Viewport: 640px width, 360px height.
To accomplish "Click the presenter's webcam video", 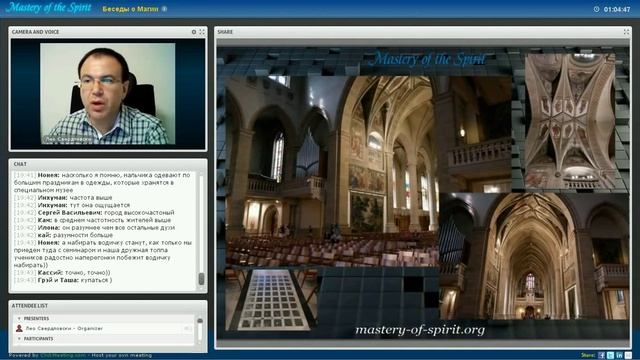I will [x=108, y=94].
